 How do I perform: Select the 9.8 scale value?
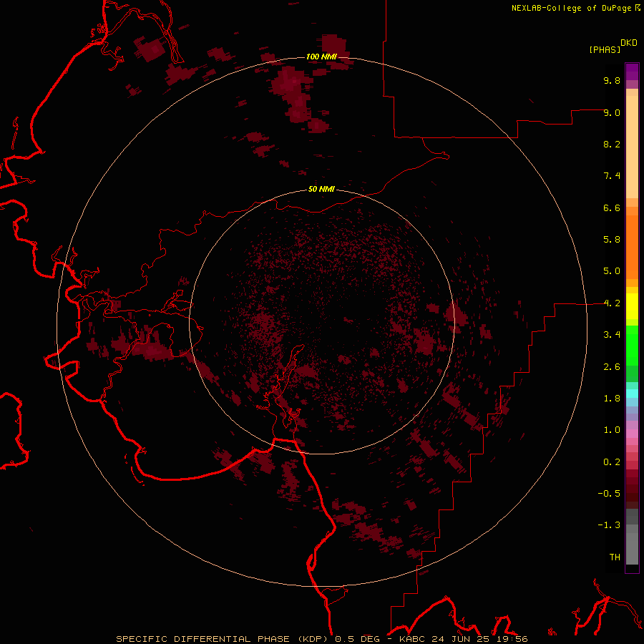tap(612, 80)
